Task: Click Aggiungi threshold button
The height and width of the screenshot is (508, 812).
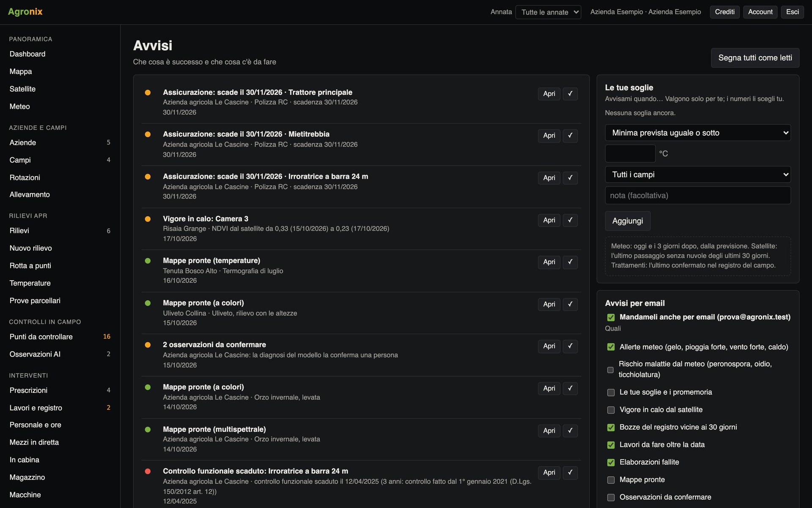Action: 628,221
